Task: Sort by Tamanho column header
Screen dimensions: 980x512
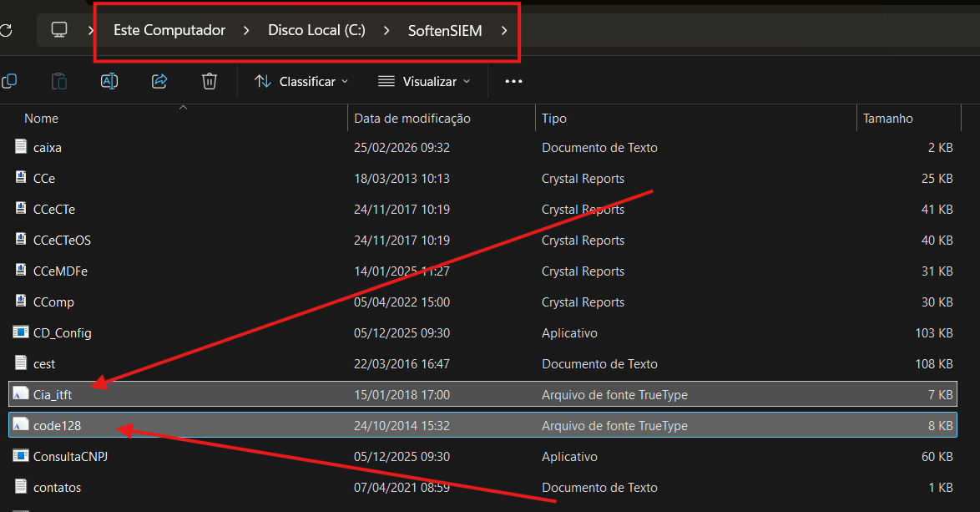Action: (888, 119)
